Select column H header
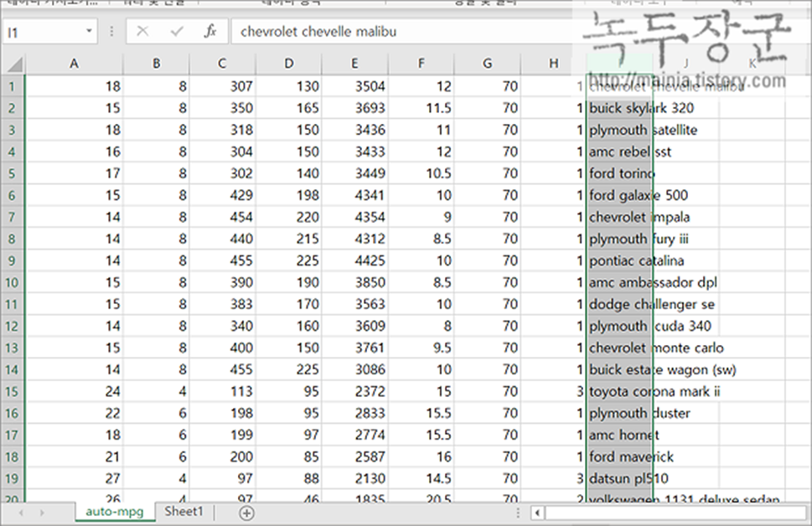The height and width of the screenshot is (526, 812). (554, 64)
